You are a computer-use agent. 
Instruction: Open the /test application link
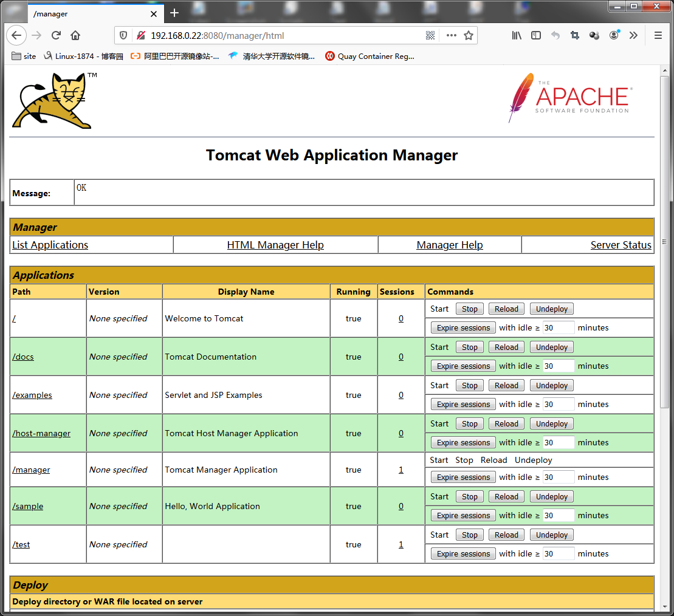pyautogui.click(x=21, y=544)
